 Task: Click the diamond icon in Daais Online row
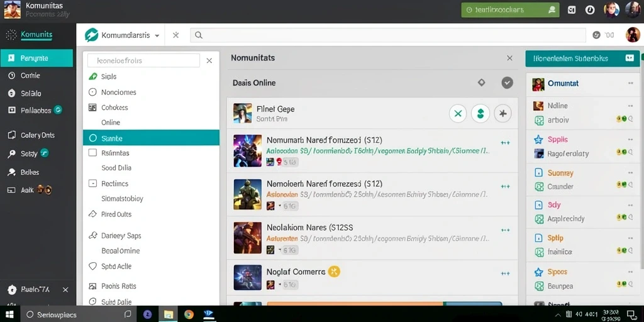(x=481, y=82)
